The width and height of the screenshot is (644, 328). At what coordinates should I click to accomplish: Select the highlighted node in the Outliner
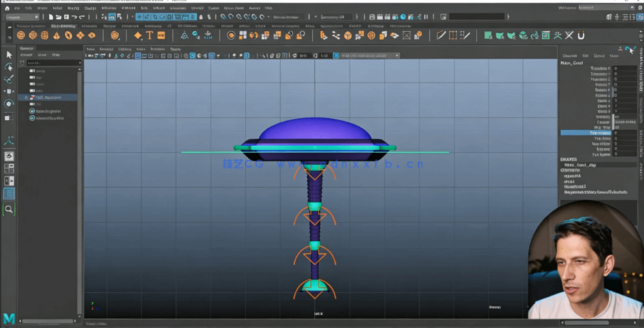[x=49, y=97]
